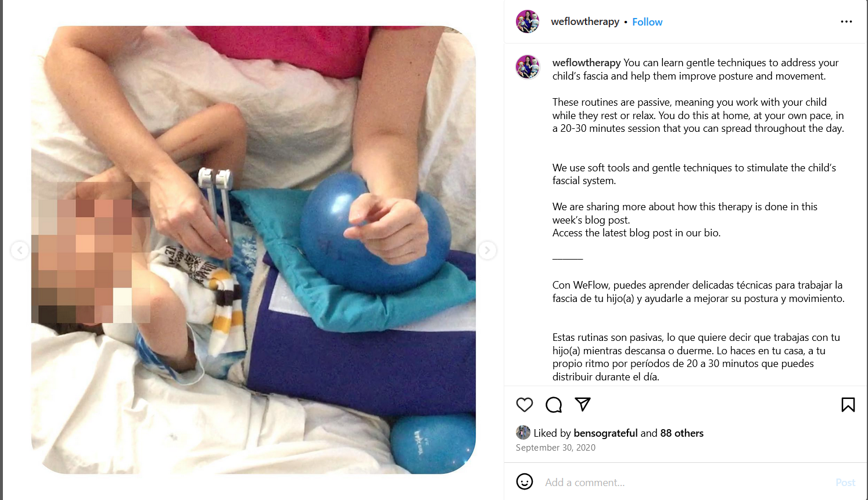
Task: Like the post with the heart icon
Action: click(525, 405)
